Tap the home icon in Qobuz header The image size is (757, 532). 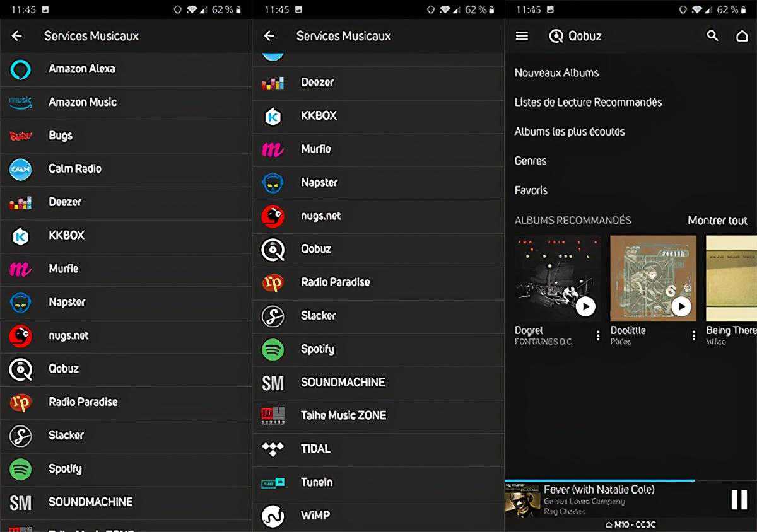coord(742,36)
